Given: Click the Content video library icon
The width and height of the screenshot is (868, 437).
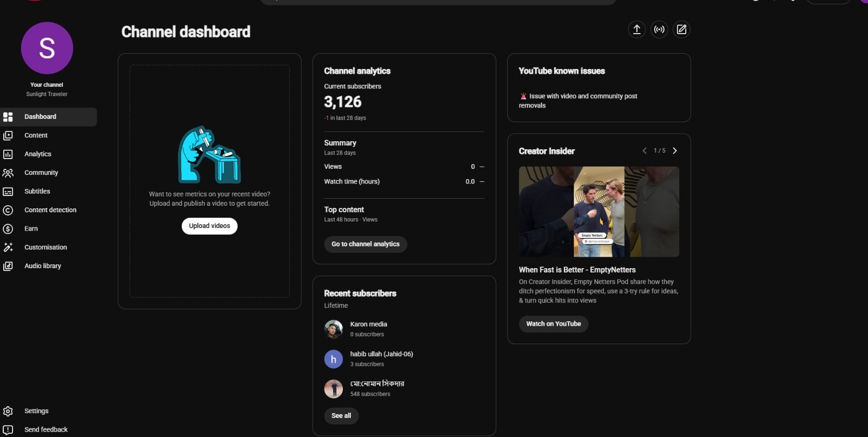Looking at the screenshot, I should point(8,135).
